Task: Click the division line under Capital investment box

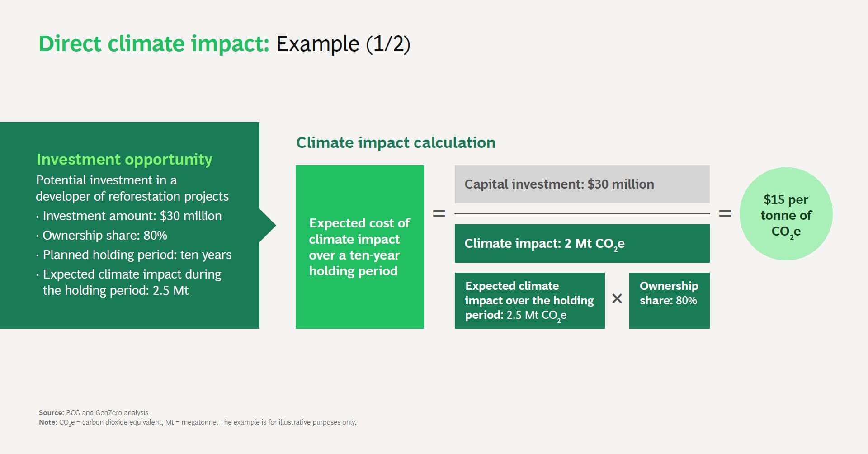Action: click(582, 213)
